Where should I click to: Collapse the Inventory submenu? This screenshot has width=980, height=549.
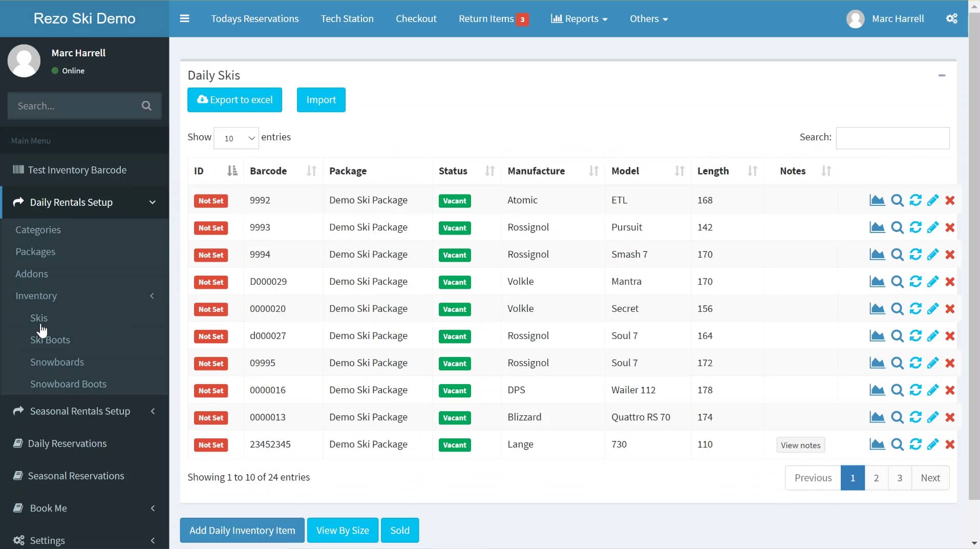(x=152, y=296)
